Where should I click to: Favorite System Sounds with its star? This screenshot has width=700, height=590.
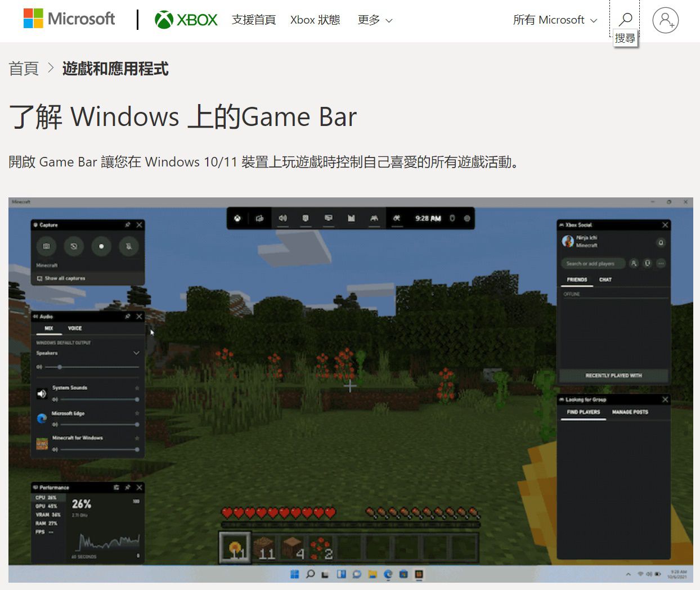(x=137, y=388)
